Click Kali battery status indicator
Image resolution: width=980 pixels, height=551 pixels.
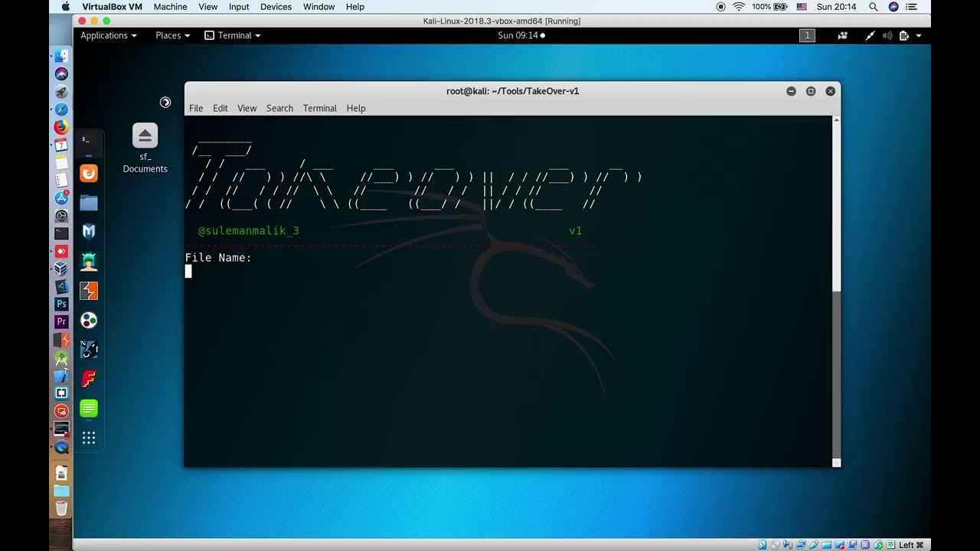tap(904, 35)
